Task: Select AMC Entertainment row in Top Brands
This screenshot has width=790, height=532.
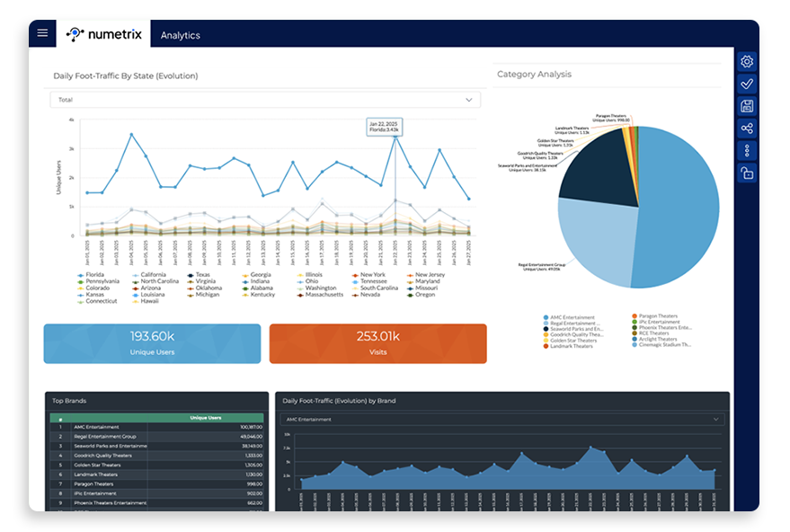Action: (156, 427)
